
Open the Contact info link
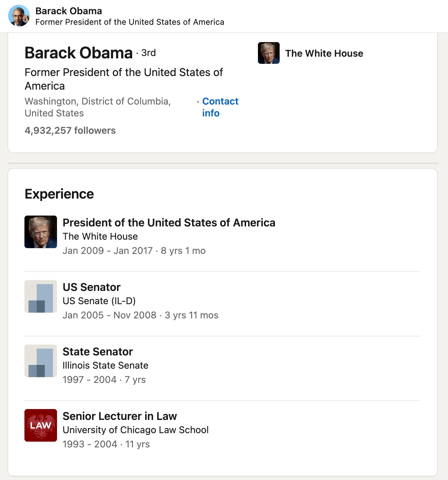coord(220,107)
